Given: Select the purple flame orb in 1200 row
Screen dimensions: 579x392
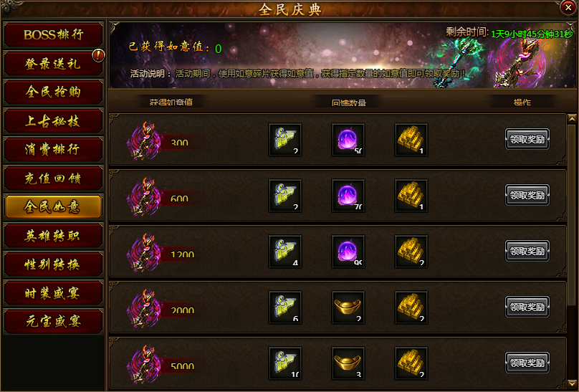Looking at the screenshot, I should click(348, 252).
